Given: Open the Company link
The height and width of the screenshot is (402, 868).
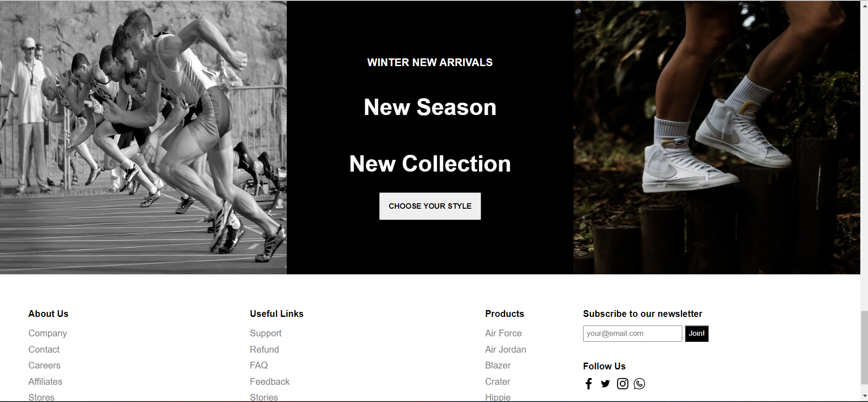Looking at the screenshot, I should click(x=48, y=333).
